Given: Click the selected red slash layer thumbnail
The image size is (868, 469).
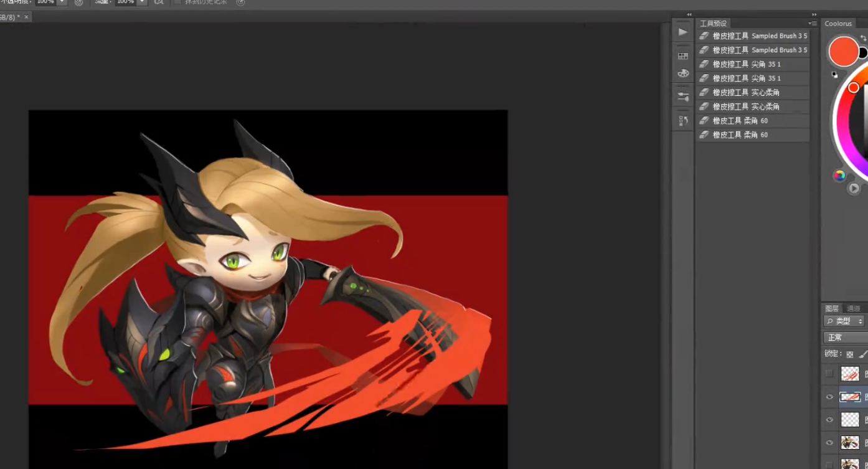Looking at the screenshot, I should pos(850,397).
